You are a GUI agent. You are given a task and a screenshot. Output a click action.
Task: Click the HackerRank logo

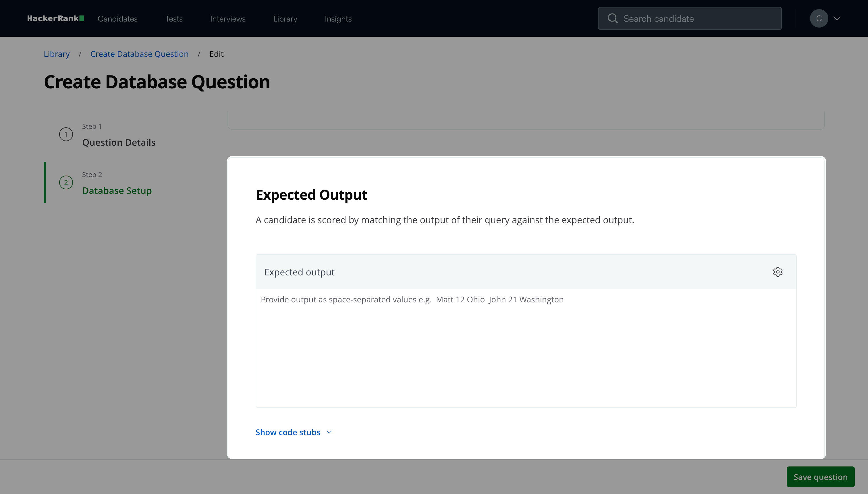[x=55, y=19]
